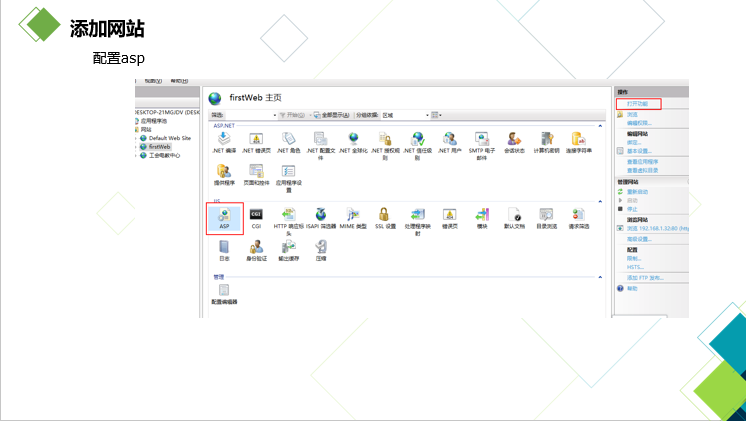The height and width of the screenshot is (421, 746).
Task: Open the handler mappings icon
Action: point(418,221)
